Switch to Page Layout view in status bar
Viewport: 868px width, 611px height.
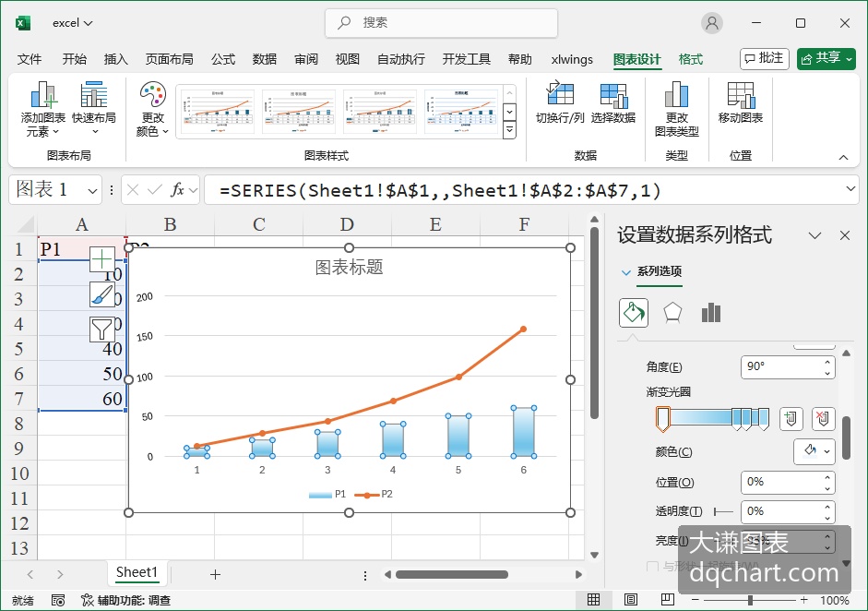[x=631, y=599]
